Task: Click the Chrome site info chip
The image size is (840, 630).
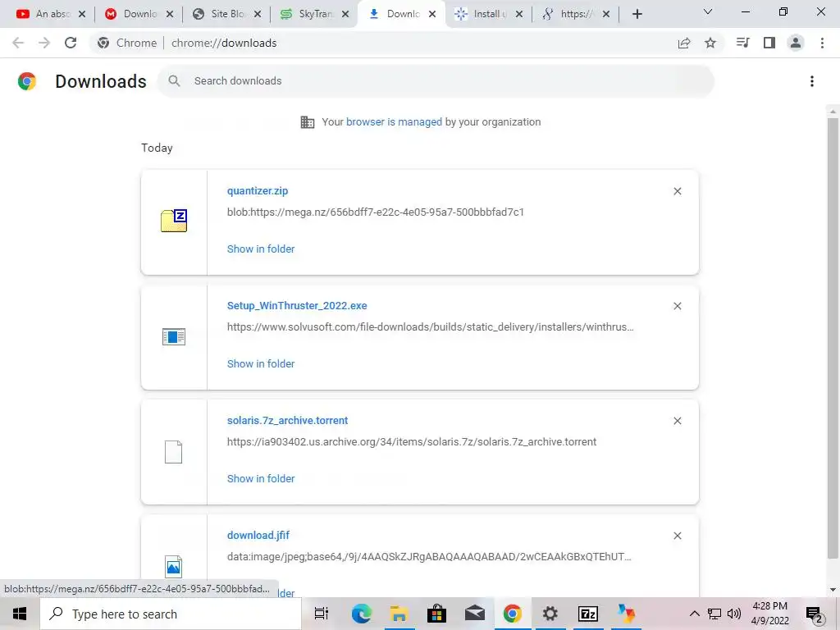Action: coord(127,43)
